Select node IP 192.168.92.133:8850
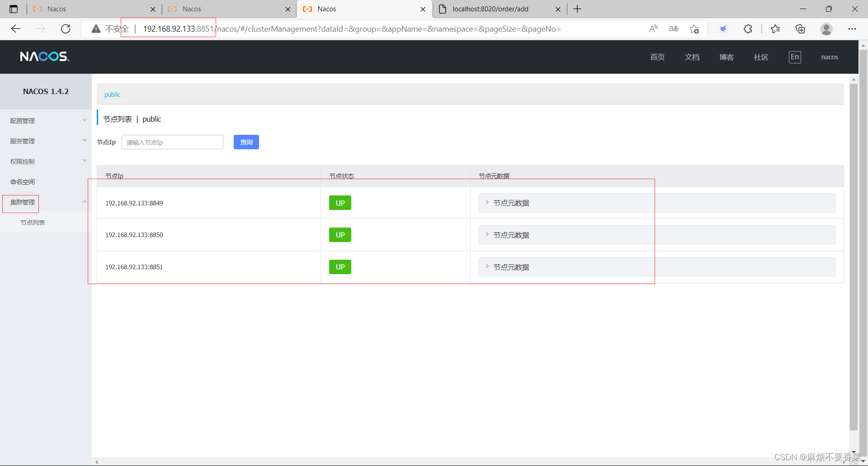The image size is (868, 466). click(x=134, y=235)
